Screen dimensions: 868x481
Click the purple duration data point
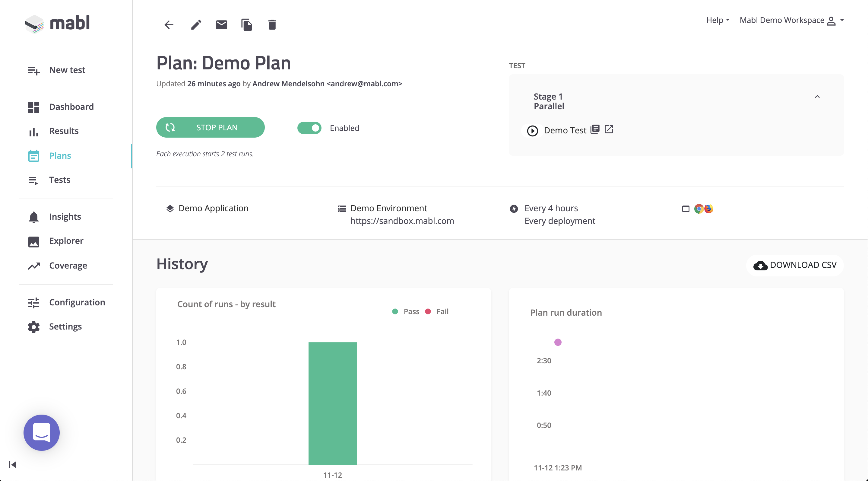tap(558, 342)
